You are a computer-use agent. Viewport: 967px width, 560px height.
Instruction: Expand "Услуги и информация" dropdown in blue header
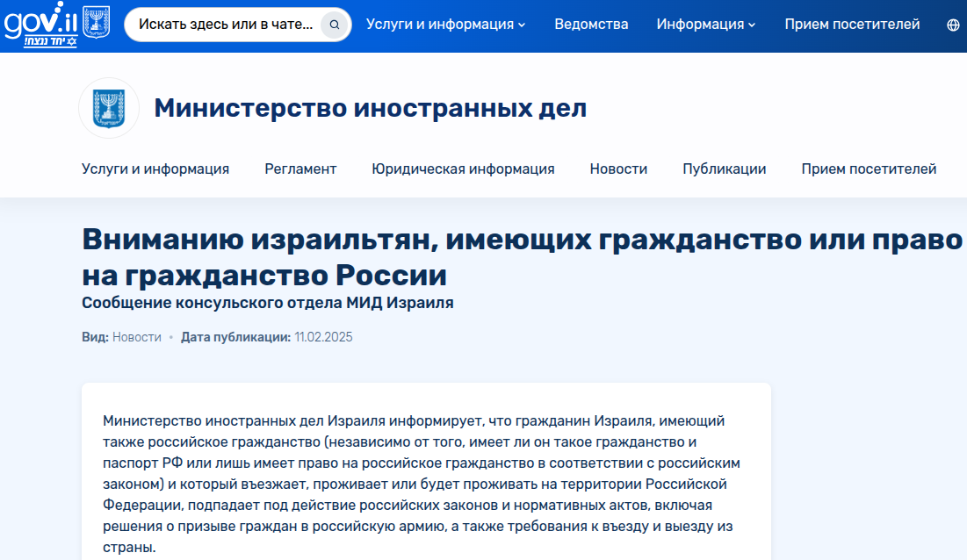click(445, 25)
